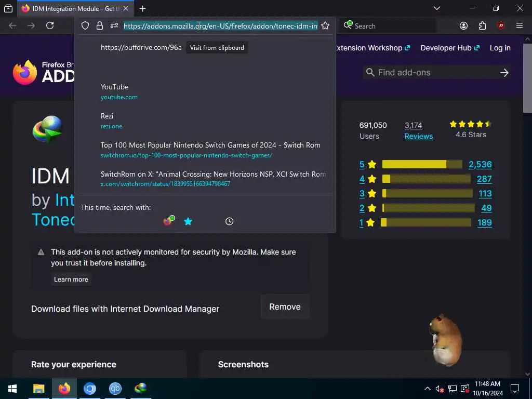Click the page vertical scrollbar thumb

point(527,78)
